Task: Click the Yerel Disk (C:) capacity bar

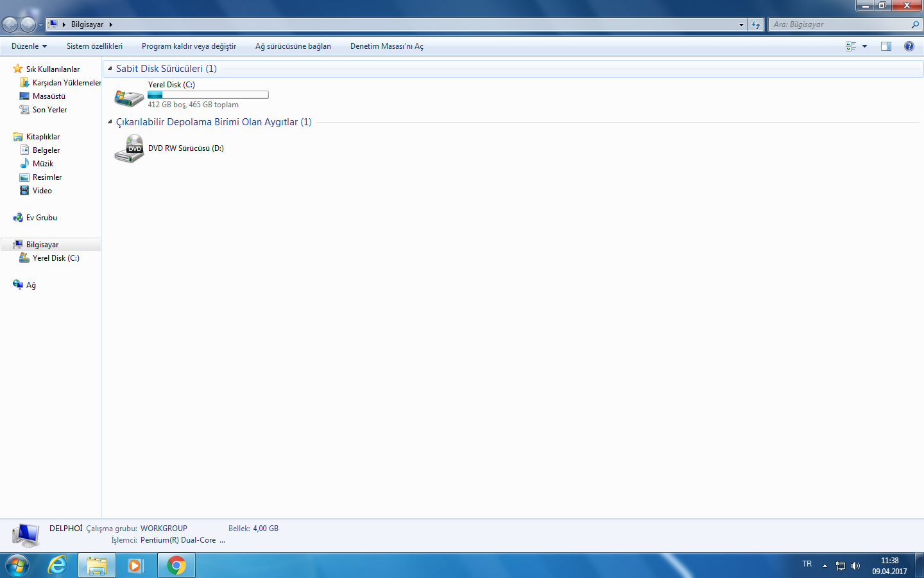Action: 208,94
